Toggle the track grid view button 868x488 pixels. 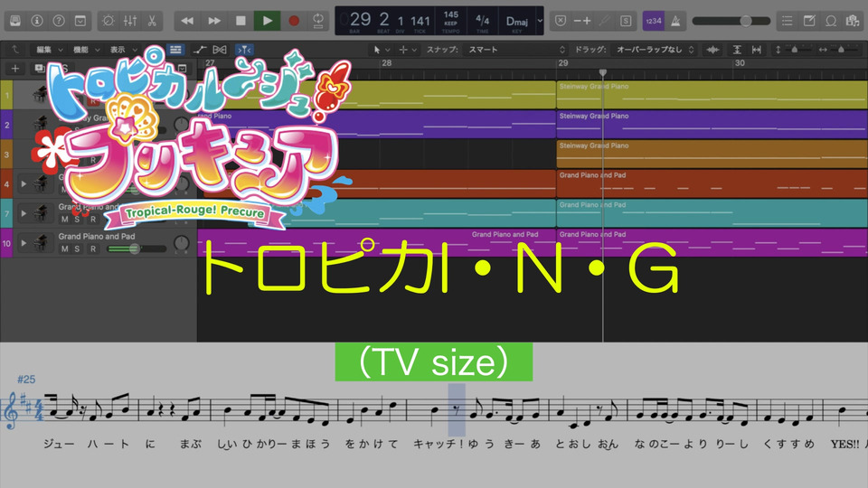click(175, 50)
